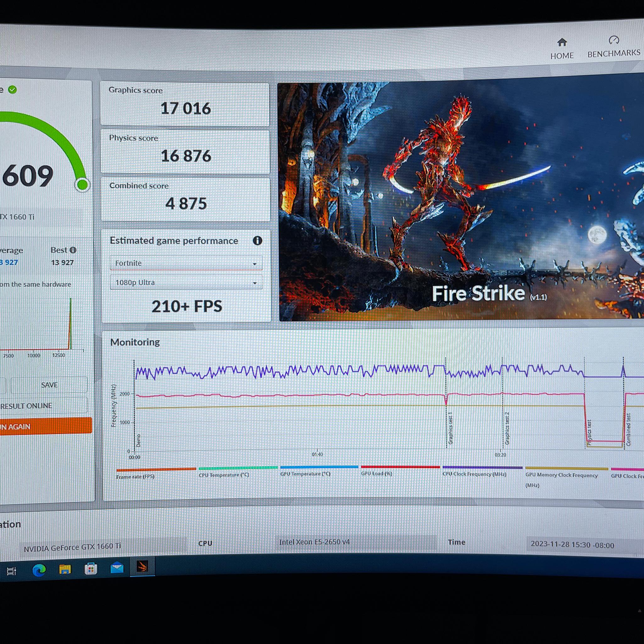Click the Combined test chart marker
The image size is (644, 644).
(628, 430)
